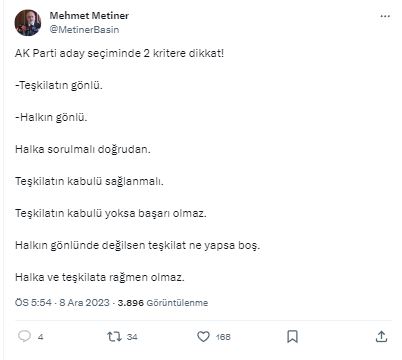Click the reply count 4
Viewport: 402px width, 360px height.
[x=40, y=337]
